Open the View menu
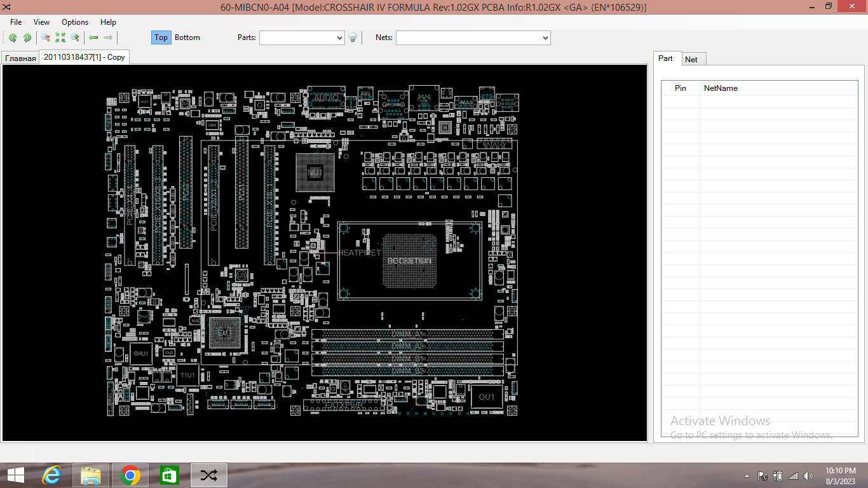 (42, 22)
